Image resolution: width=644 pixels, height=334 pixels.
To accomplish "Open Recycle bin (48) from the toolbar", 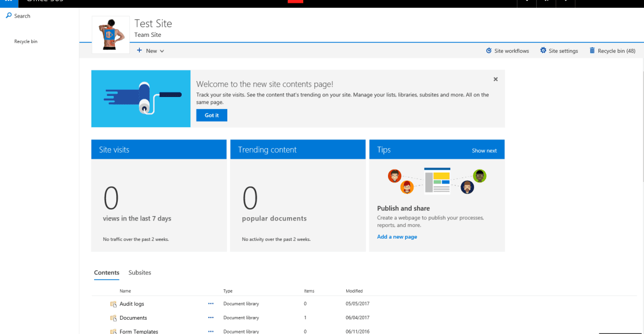I will 612,50.
